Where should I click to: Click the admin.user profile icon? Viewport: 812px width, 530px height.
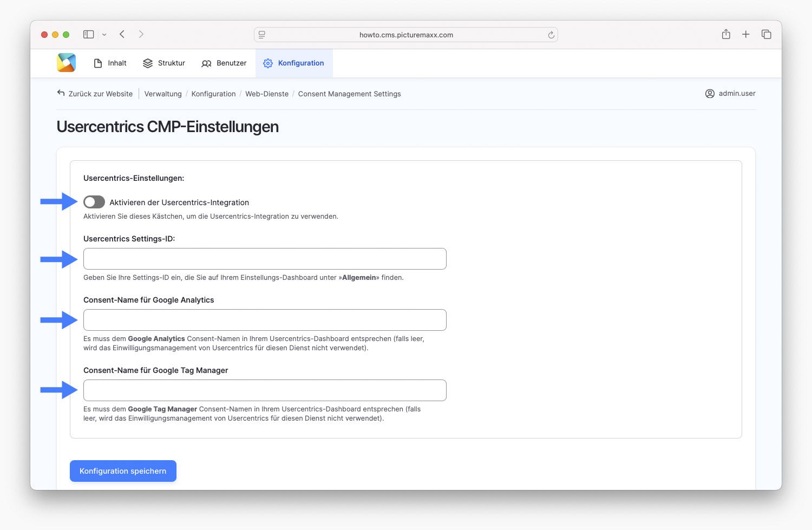coord(710,94)
